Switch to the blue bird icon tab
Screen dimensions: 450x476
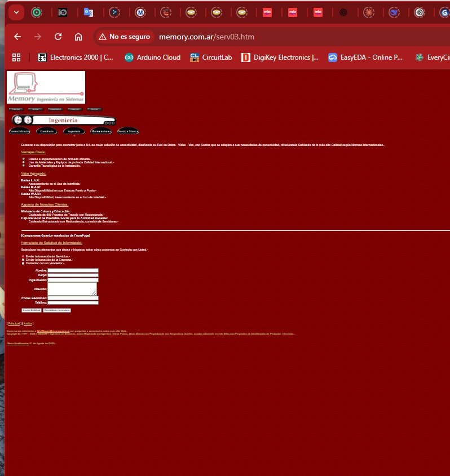click(x=394, y=12)
